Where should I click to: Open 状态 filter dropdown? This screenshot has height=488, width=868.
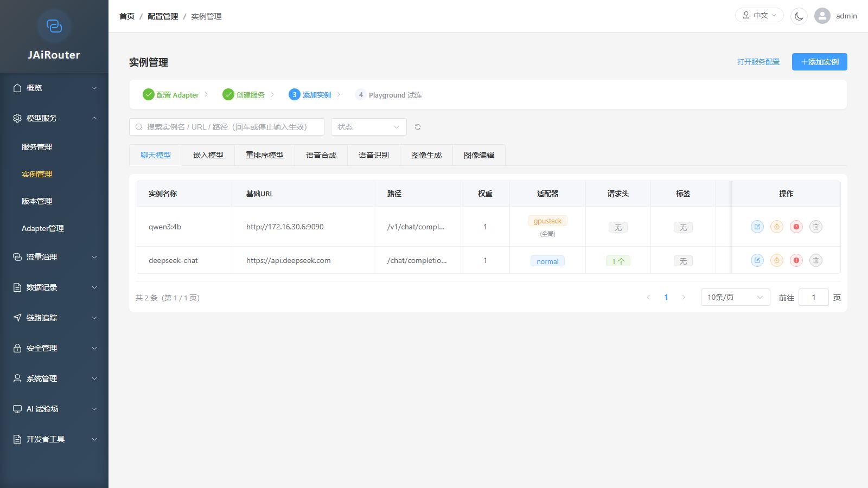pos(369,127)
